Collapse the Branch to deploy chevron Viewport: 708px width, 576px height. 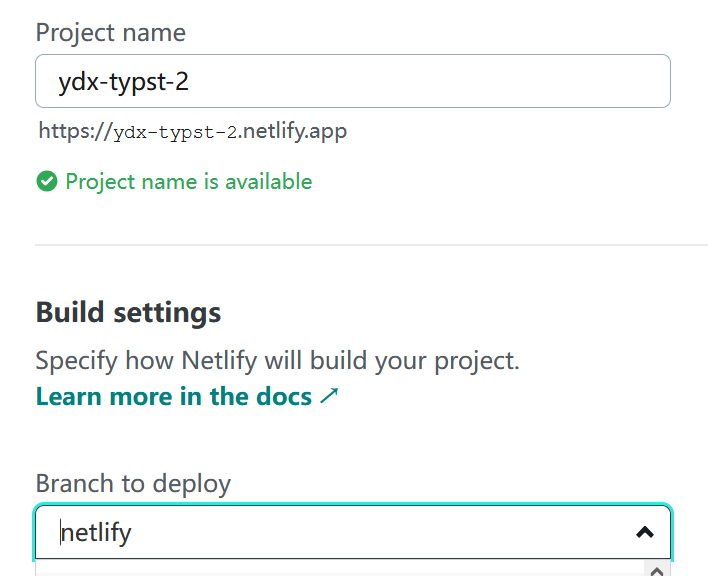pyautogui.click(x=645, y=532)
